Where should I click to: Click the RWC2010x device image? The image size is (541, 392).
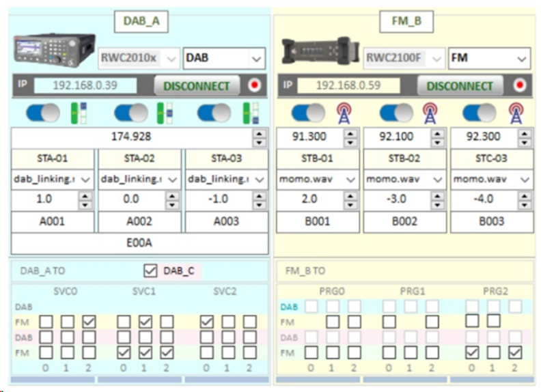[54, 50]
